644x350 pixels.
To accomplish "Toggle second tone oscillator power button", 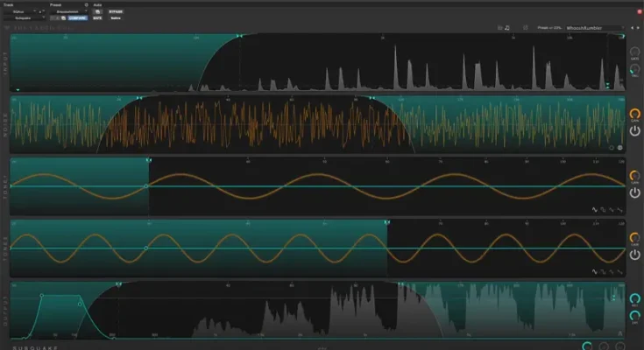I will (635, 255).
